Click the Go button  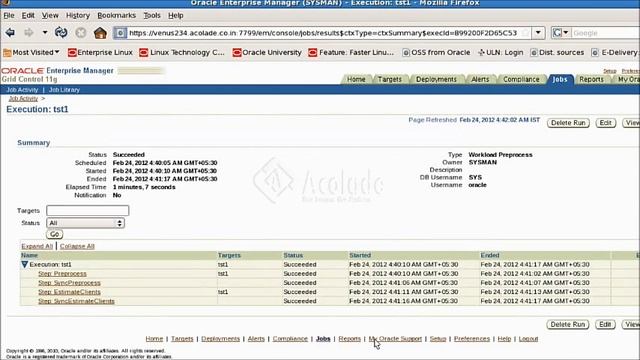pos(54,234)
